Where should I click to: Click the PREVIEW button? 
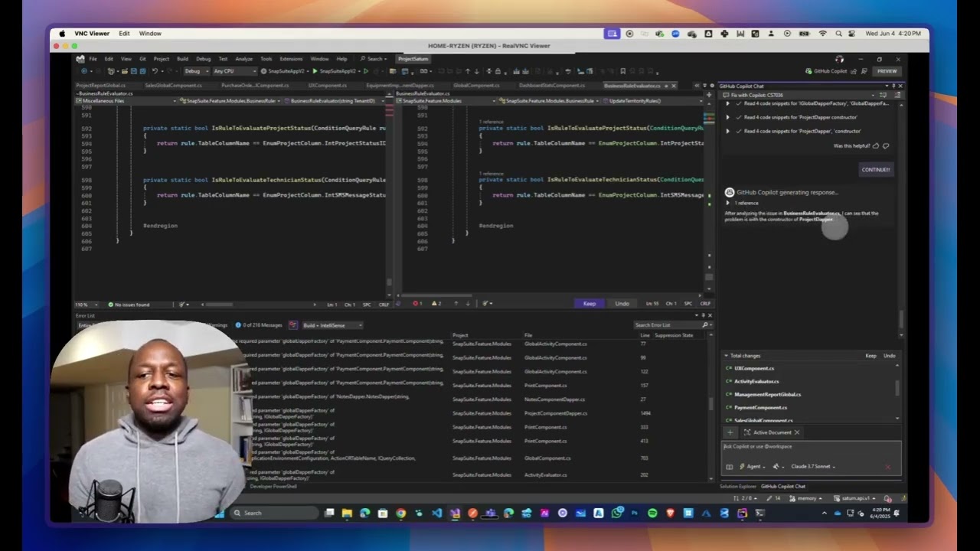click(887, 71)
